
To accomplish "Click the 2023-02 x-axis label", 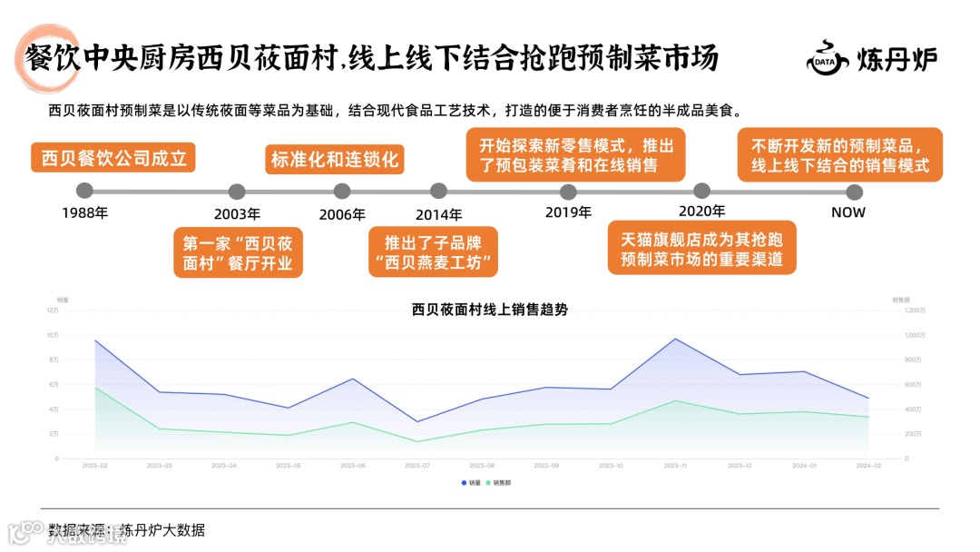I will coord(95,466).
